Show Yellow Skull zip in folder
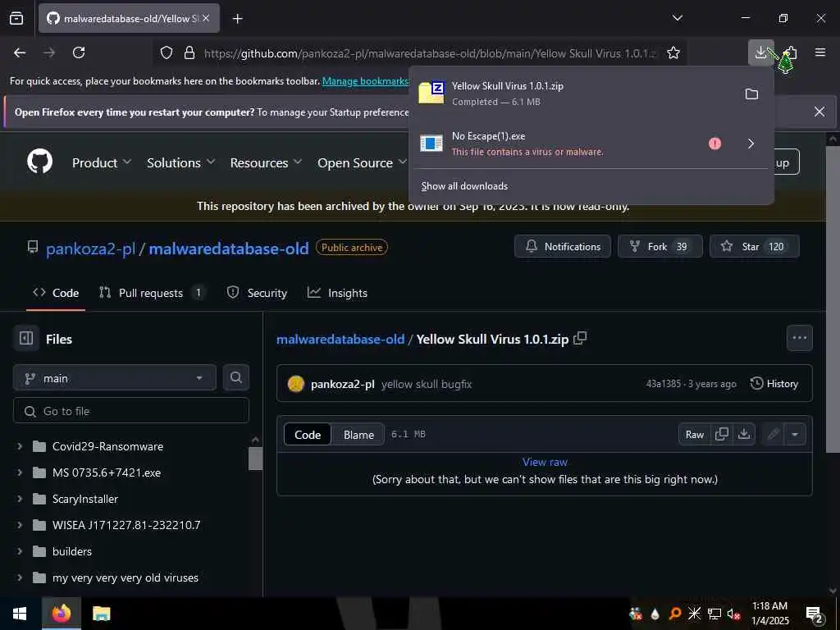The height and width of the screenshot is (630, 840). click(751, 94)
